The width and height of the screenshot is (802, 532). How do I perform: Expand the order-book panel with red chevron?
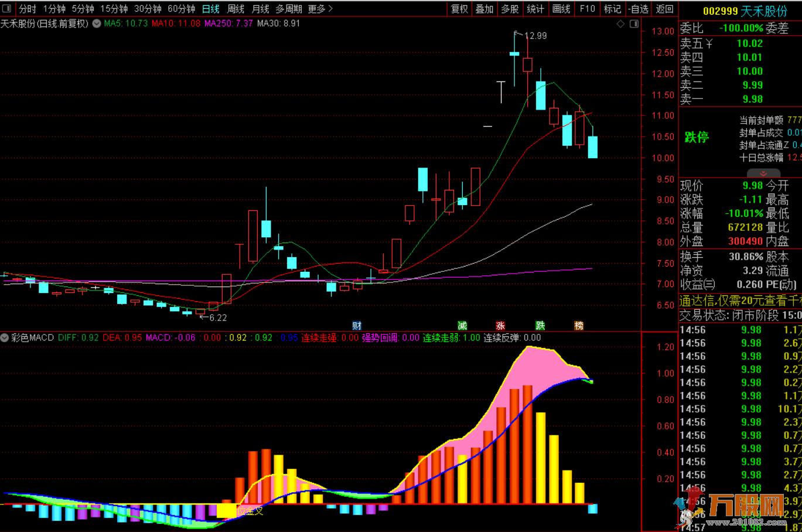click(x=763, y=174)
